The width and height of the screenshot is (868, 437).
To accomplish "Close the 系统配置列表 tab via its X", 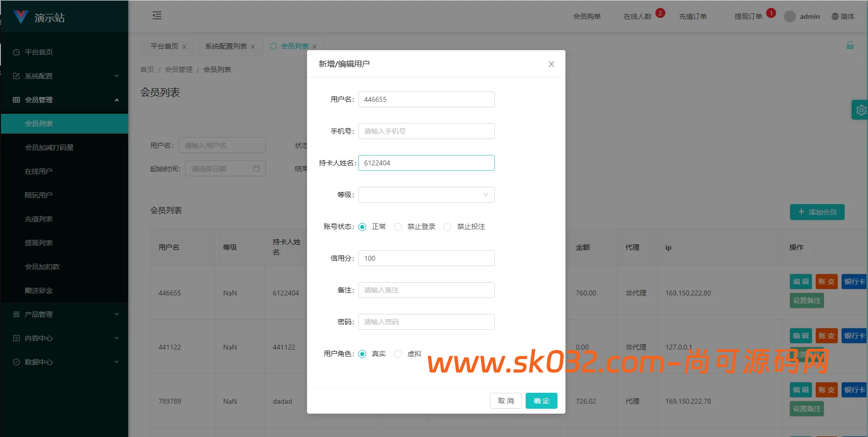I will (x=253, y=47).
